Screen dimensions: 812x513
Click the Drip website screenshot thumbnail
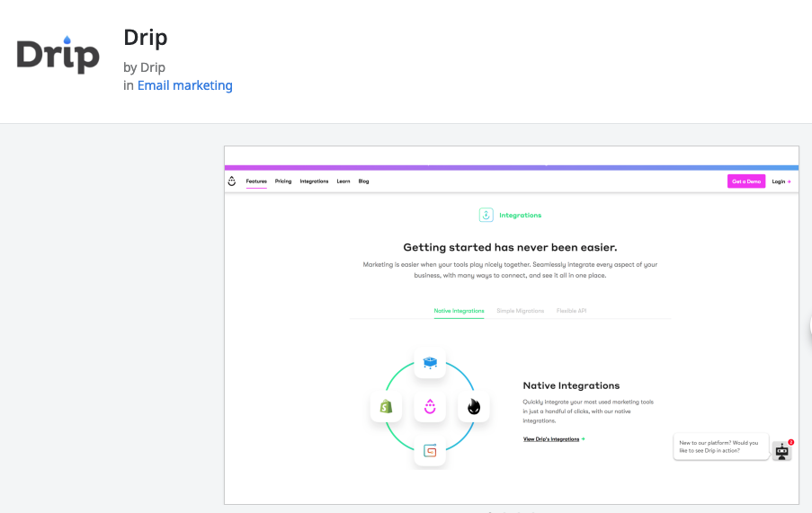[x=511, y=325]
